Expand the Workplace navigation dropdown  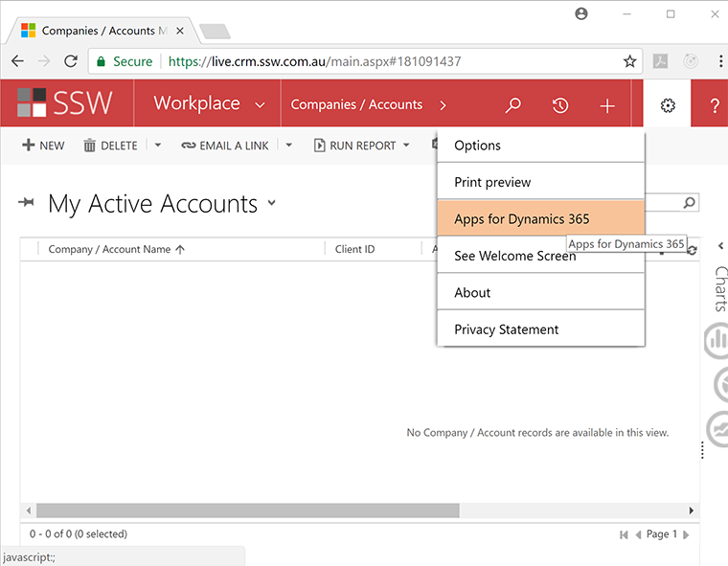260,104
